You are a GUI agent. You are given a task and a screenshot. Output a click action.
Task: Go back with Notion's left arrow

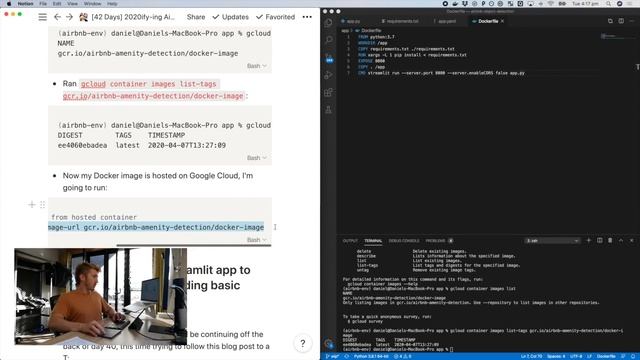(57, 17)
